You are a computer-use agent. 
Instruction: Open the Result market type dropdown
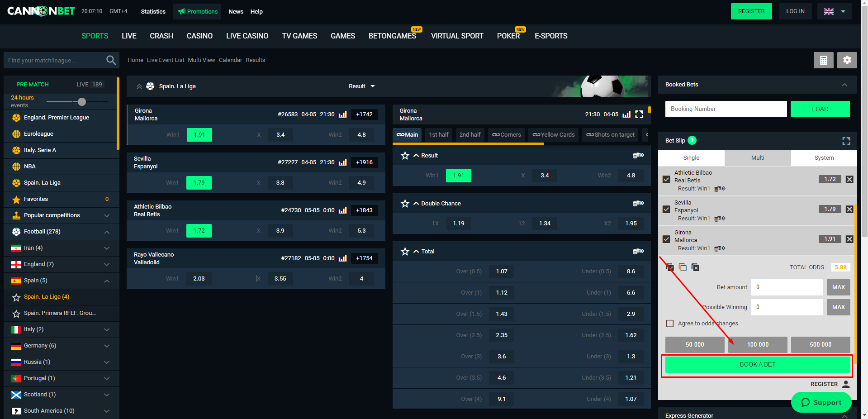[362, 86]
